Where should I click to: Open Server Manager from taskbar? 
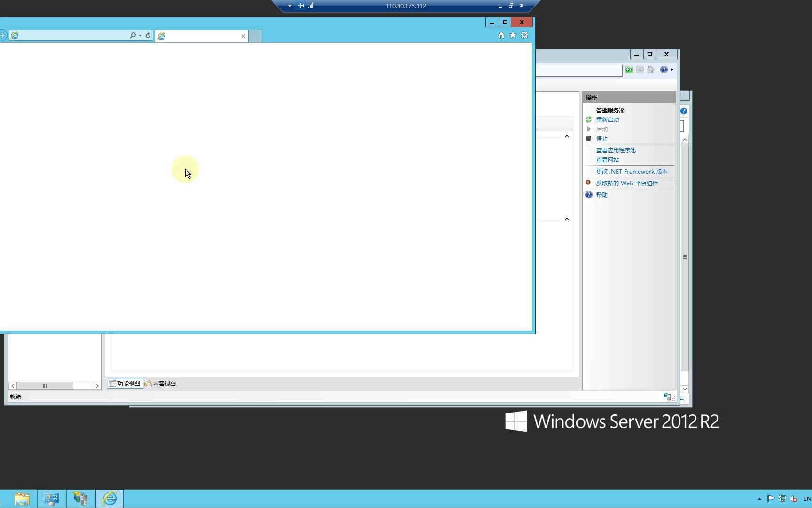click(51, 499)
